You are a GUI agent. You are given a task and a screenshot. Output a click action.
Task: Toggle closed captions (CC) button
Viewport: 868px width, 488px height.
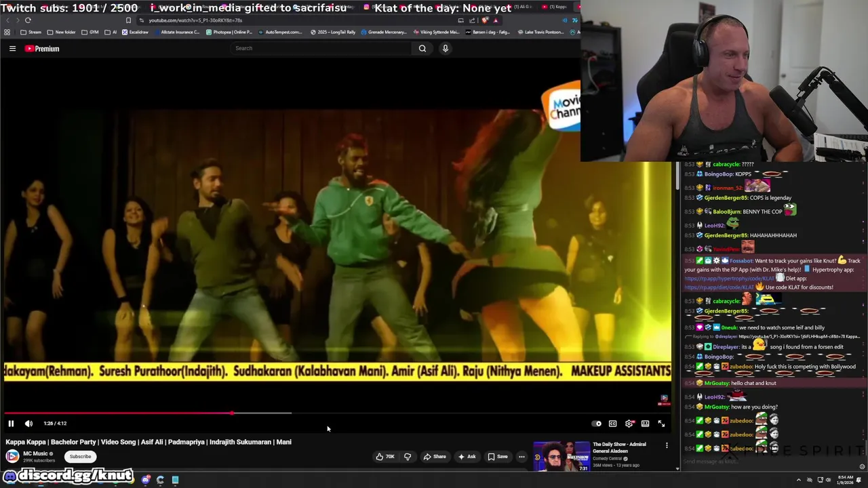[612, 424]
